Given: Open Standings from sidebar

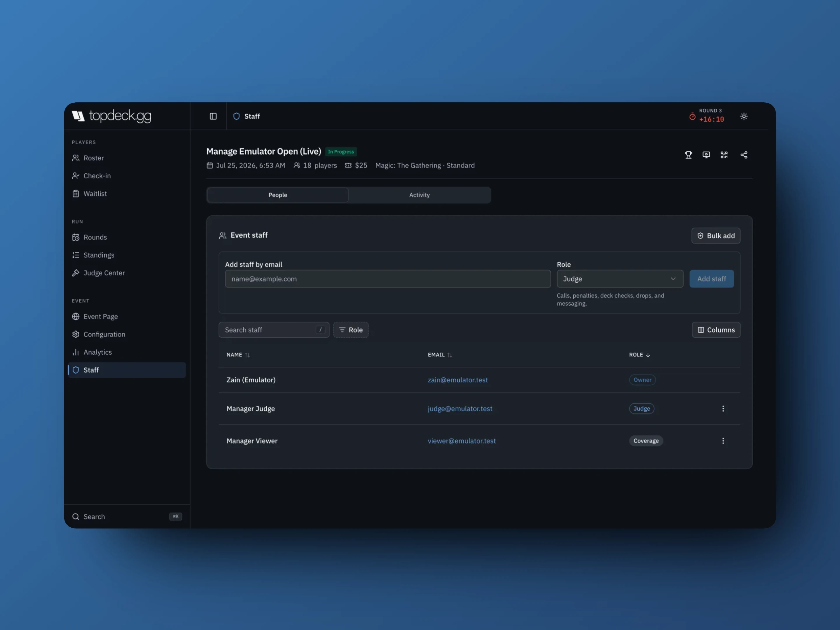Looking at the screenshot, I should coord(127,255).
